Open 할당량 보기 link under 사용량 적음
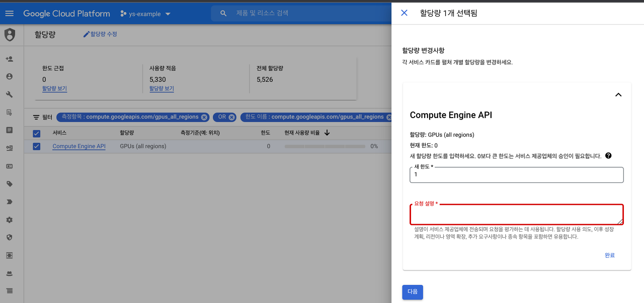644x303 pixels. [162, 88]
